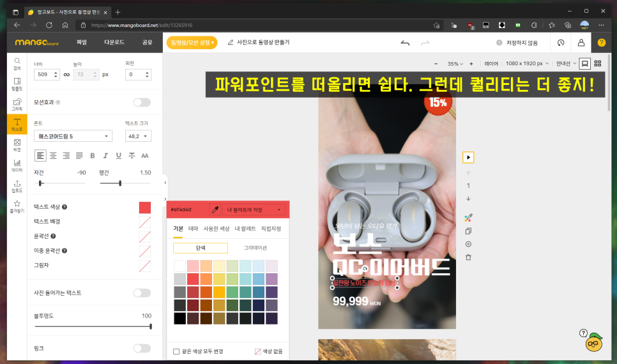Open the graphics panel icon
617x364 pixels.
17,104
